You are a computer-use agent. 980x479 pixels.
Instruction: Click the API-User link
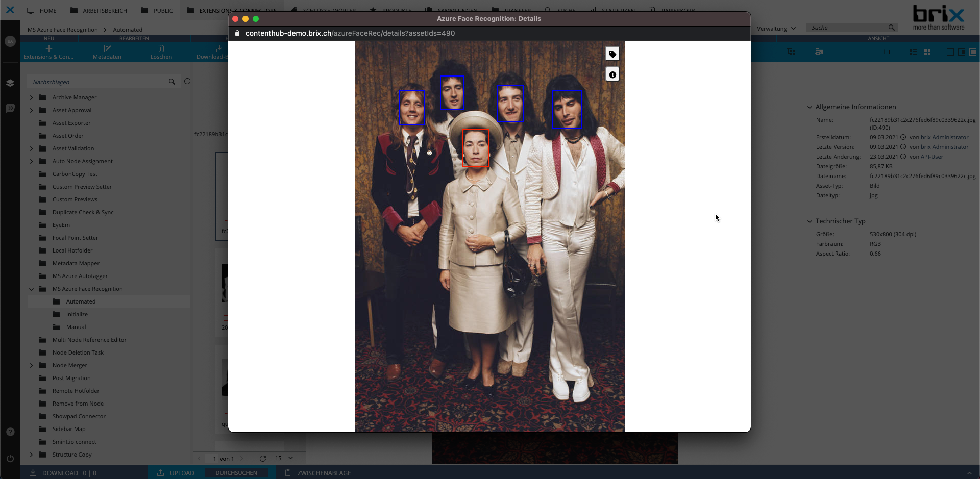pyautogui.click(x=932, y=157)
